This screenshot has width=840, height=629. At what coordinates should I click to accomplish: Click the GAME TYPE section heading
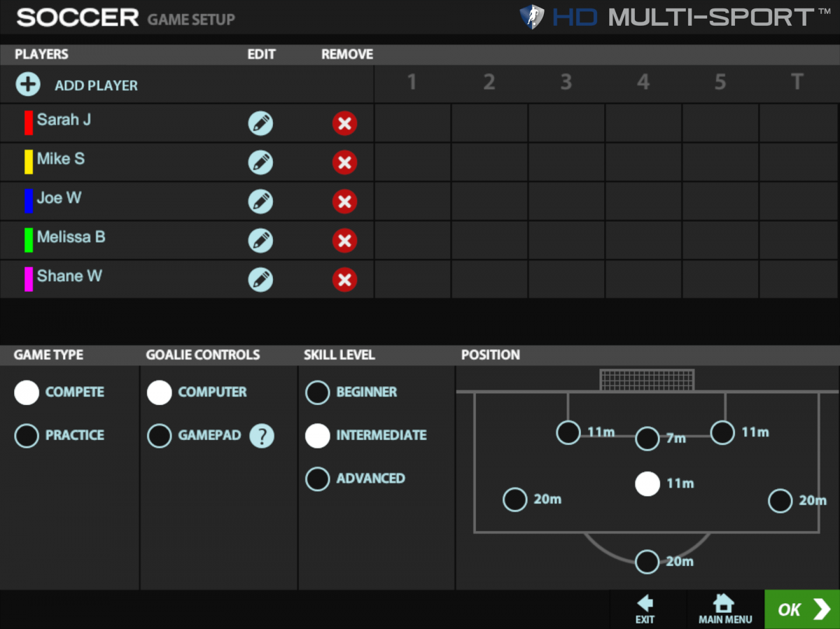pyautogui.click(x=48, y=355)
